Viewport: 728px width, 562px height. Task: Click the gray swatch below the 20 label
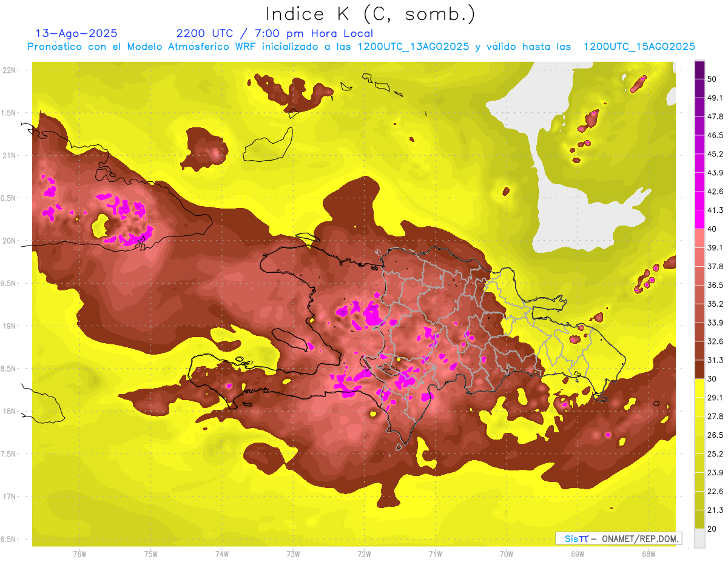[699, 538]
